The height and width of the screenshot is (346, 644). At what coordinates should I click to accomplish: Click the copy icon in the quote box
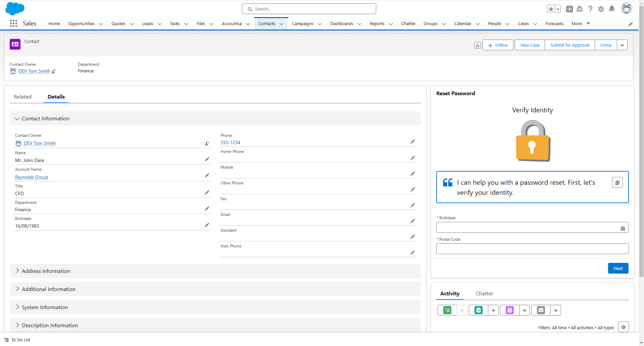pyautogui.click(x=617, y=183)
